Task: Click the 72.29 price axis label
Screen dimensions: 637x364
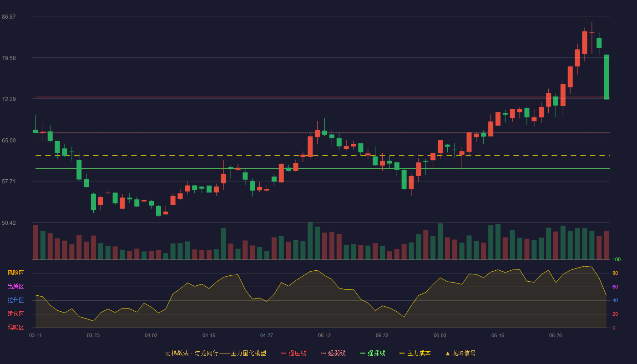Action: point(9,99)
